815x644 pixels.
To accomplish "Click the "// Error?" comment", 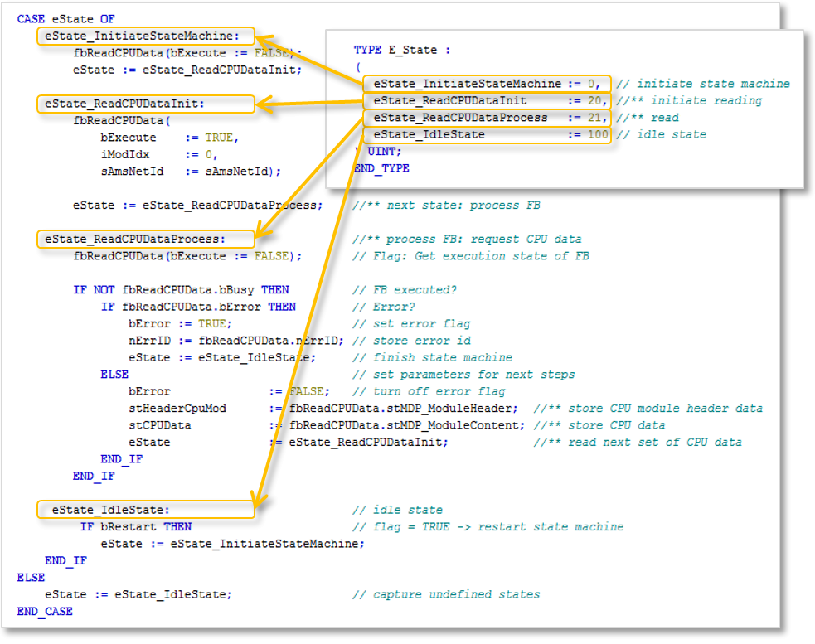I will [384, 307].
